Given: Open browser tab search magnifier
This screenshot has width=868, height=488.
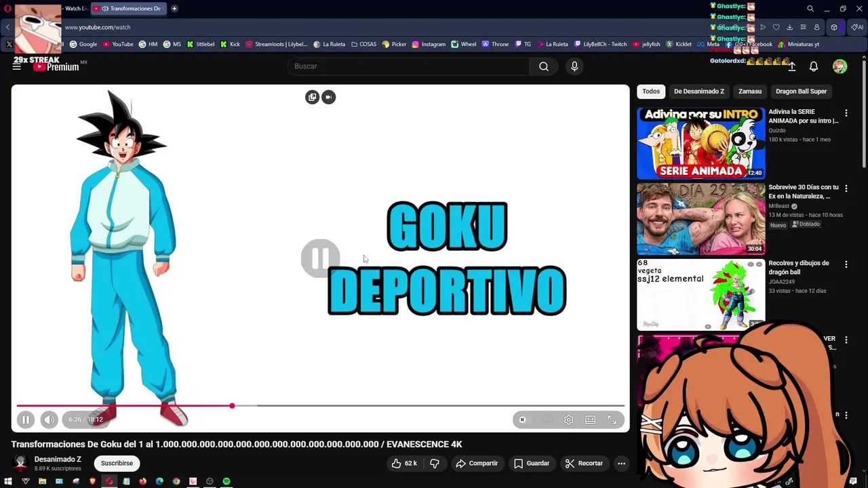Looking at the screenshot, I should [810, 9].
